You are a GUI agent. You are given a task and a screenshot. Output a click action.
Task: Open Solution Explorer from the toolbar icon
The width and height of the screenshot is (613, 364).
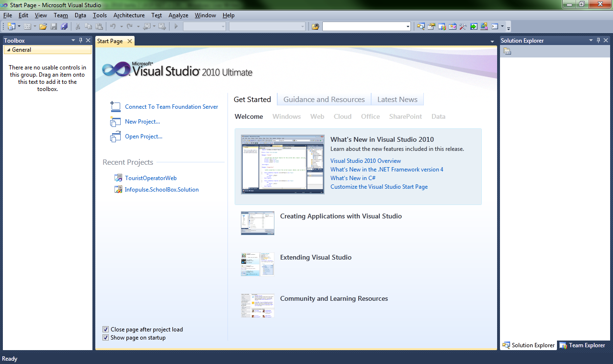[420, 26]
